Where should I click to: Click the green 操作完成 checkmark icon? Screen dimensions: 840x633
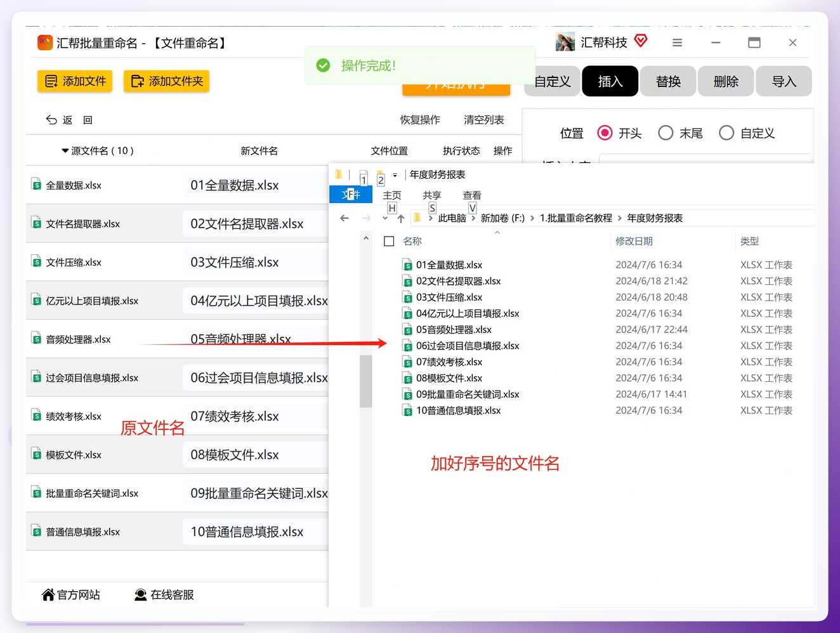coord(323,65)
